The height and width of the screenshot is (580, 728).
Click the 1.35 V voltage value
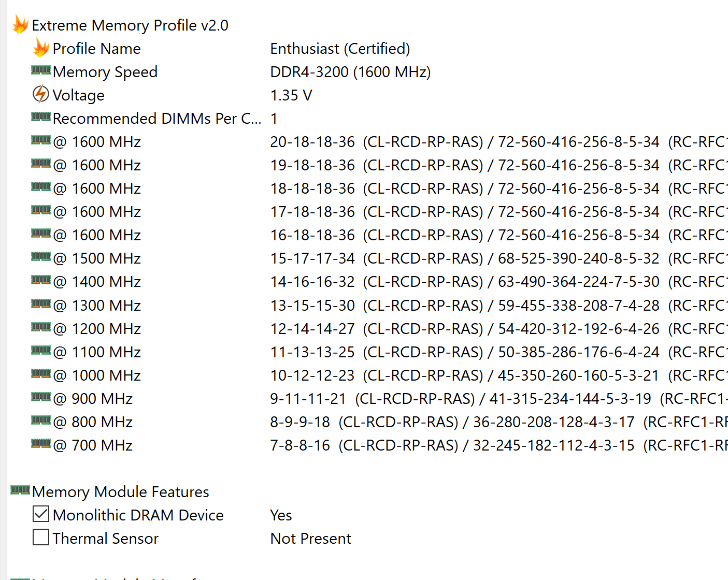click(291, 95)
